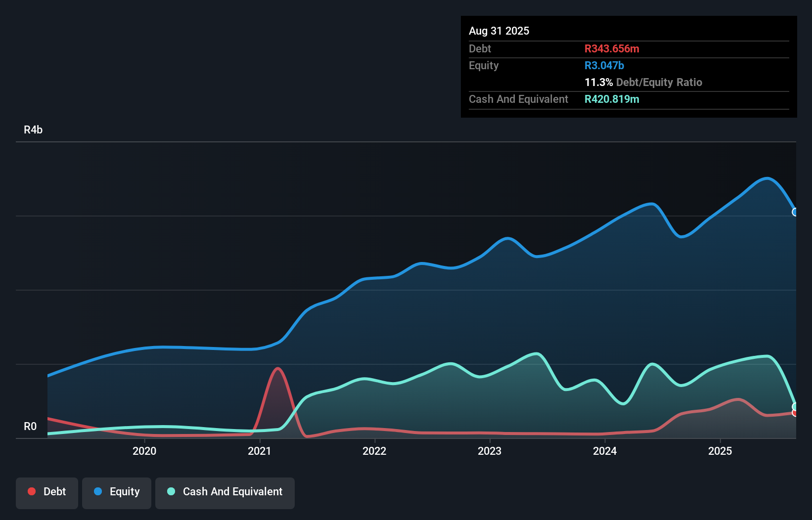812x520 pixels.
Task: Expand the Aug 31 2025 tooltip panel
Action: tap(499, 31)
